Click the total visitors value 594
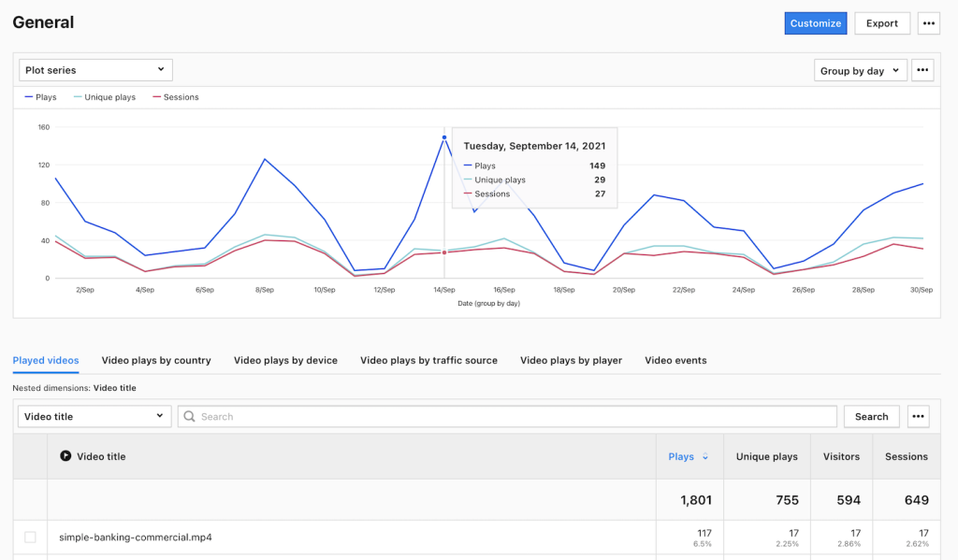 tap(849, 500)
